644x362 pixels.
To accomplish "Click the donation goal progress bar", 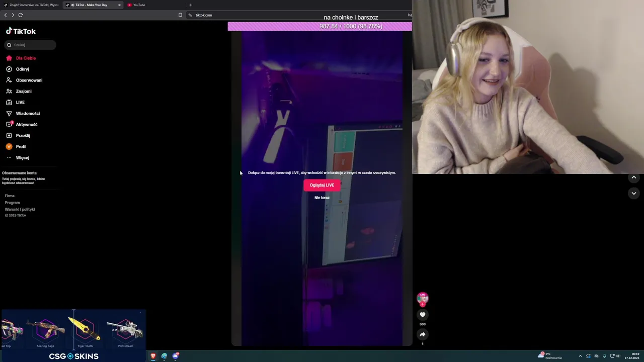I will pyautogui.click(x=319, y=26).
